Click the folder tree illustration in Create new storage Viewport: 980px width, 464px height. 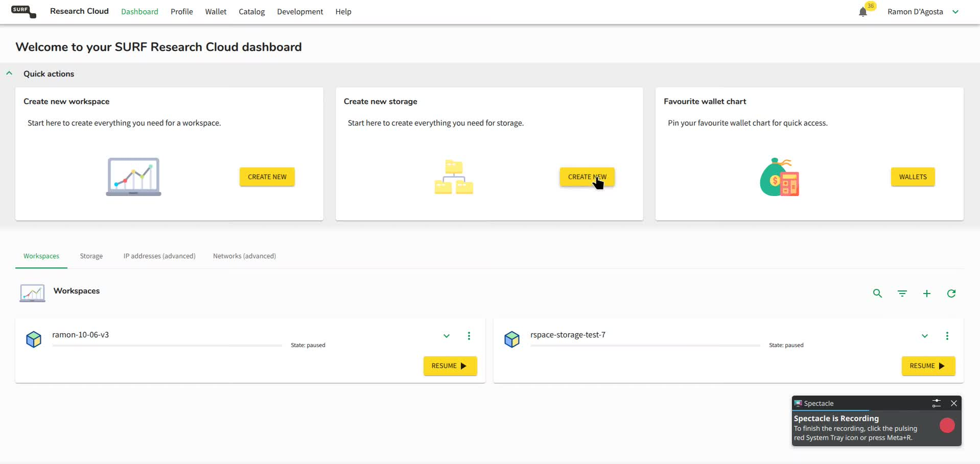tap(454, 177)
